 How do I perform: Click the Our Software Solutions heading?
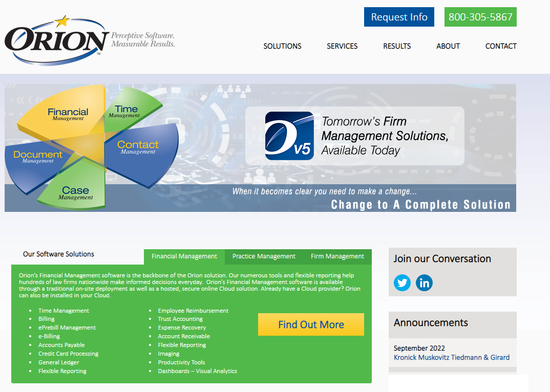click(58, 254)
